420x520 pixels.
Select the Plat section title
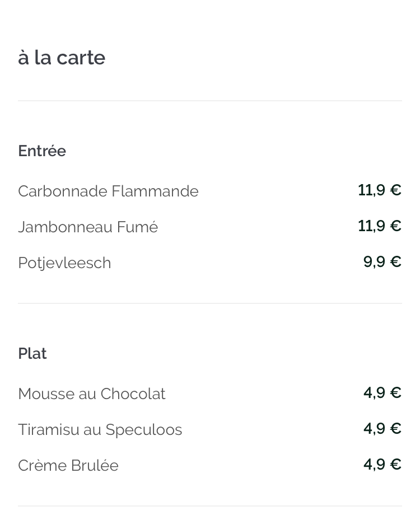pyautogui.click(x=32, y=354)
